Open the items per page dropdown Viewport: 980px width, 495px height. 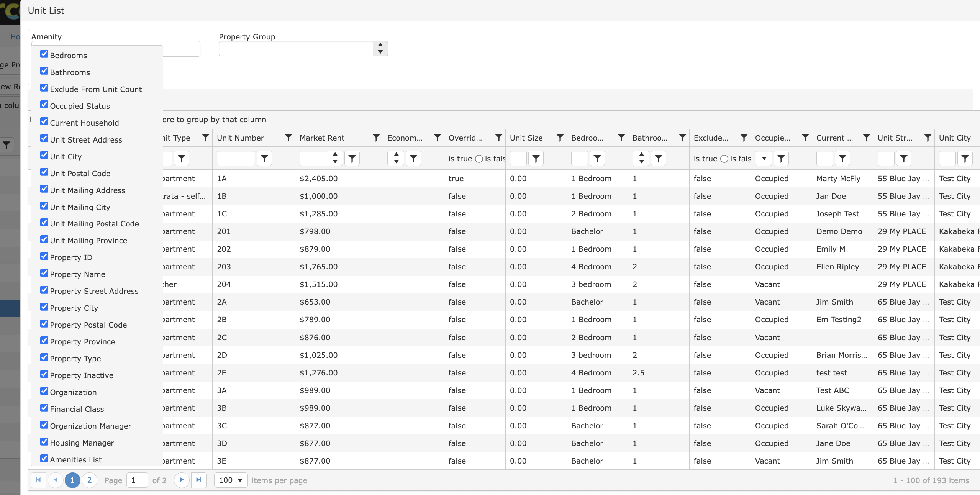[x=231, y=480]
